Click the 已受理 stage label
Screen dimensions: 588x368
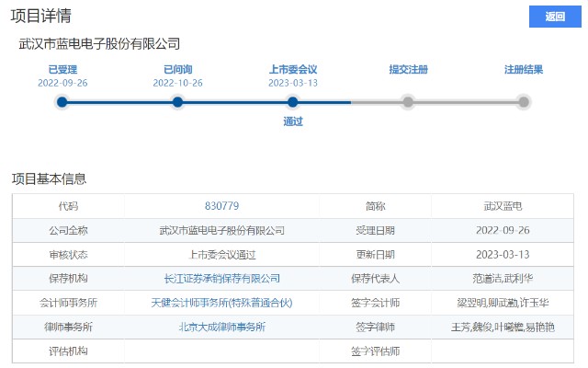tap(62, 70)
